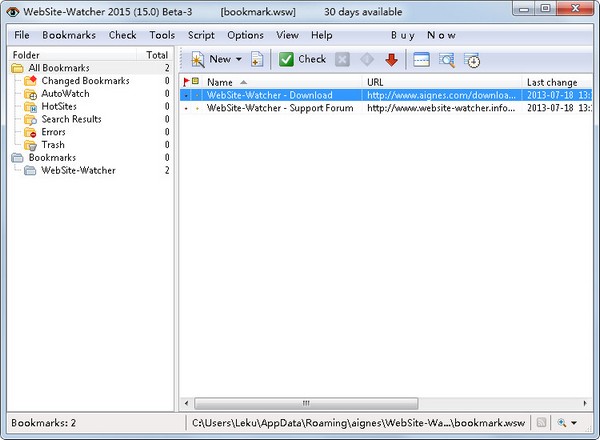Click the Support Forum last change date
The height and width of the screenshot is (440, 600).
[559, 108]
